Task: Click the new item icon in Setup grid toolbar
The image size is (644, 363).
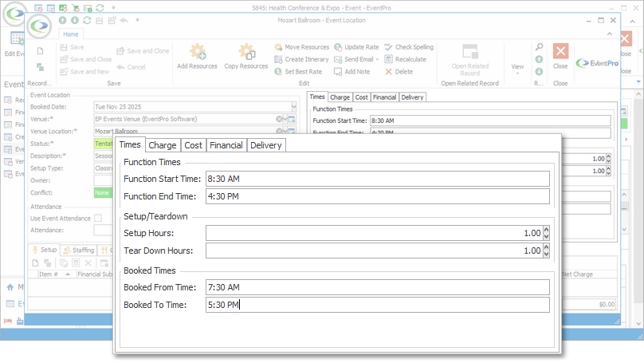Action: point(35,263)
